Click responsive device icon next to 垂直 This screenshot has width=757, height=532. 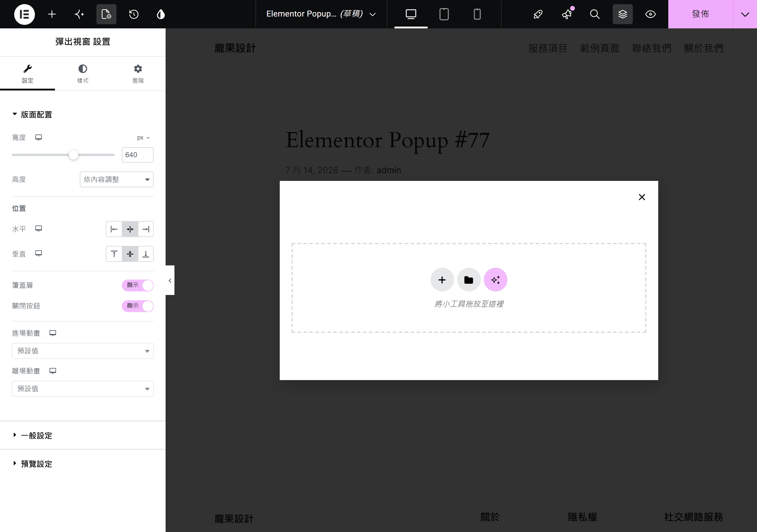tap(38, 254)
